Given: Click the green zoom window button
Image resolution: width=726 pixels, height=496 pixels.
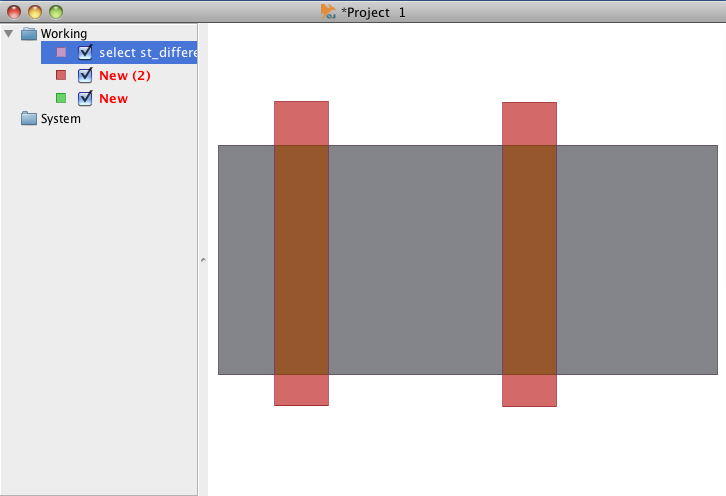Looking at the screenshot, I should click(55, 11).
